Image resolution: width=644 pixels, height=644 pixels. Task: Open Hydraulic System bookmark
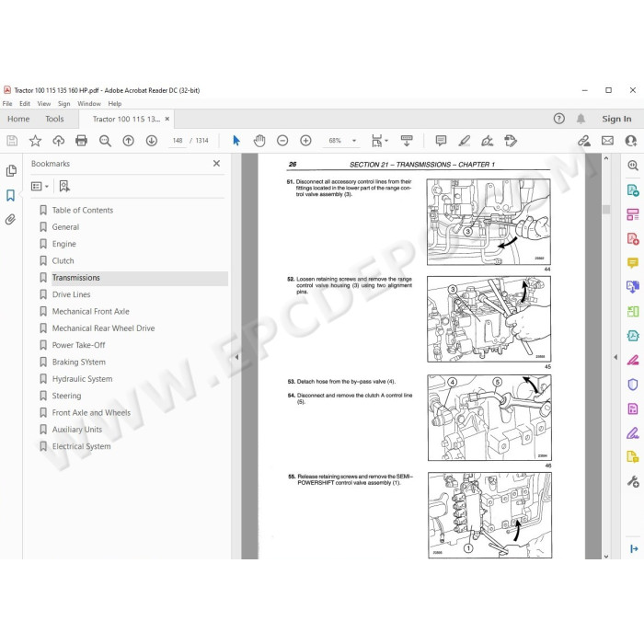coord(82,379)
